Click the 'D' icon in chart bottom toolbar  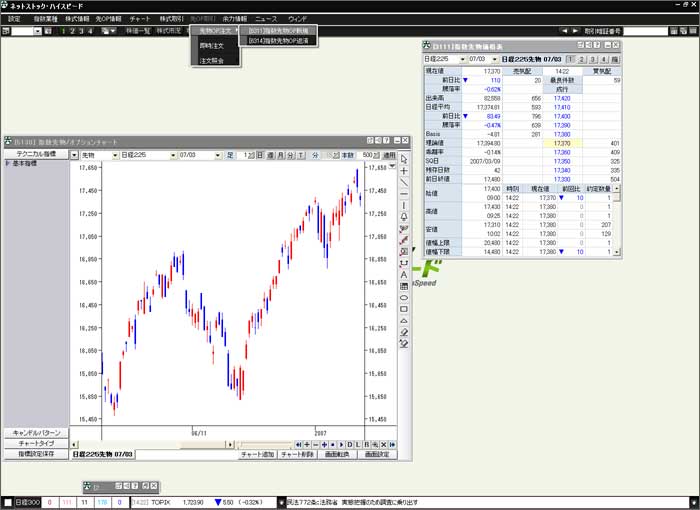pos(350,445)
